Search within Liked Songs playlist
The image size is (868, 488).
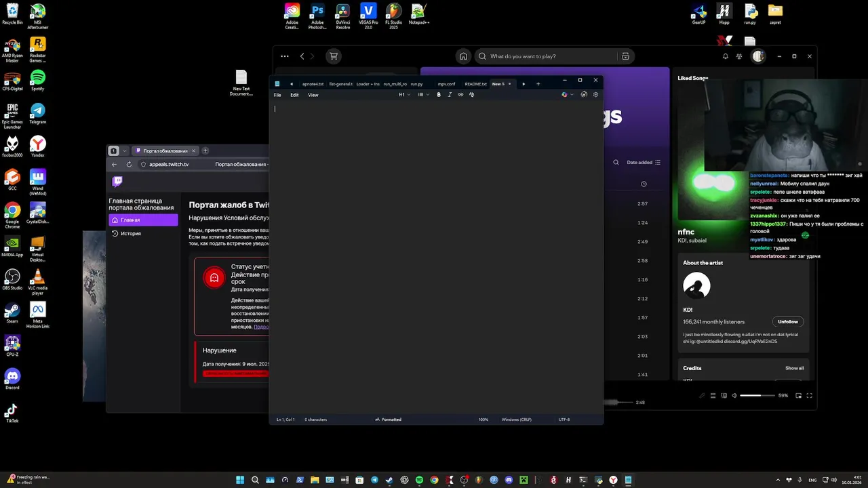616,163
